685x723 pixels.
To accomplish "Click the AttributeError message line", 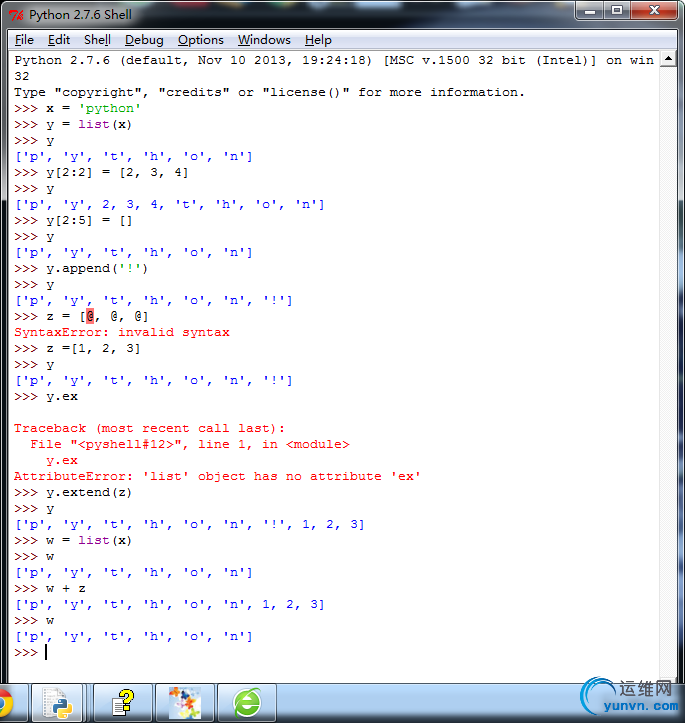I will (217, 476).
